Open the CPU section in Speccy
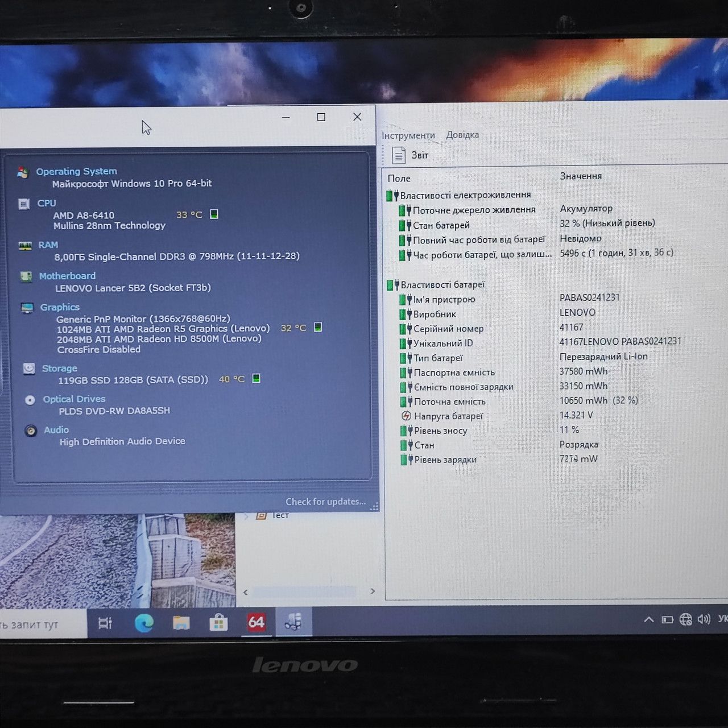728x728 pixels. 47,203
